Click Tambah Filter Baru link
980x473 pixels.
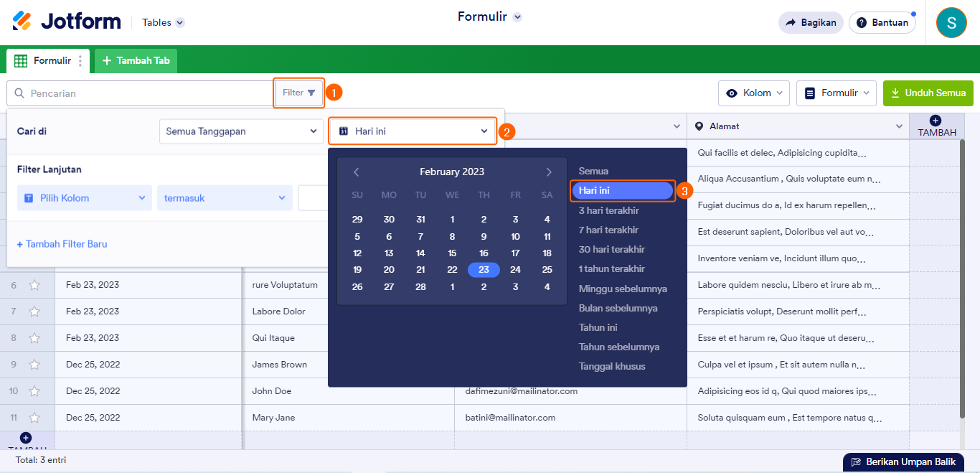point(62,244)
